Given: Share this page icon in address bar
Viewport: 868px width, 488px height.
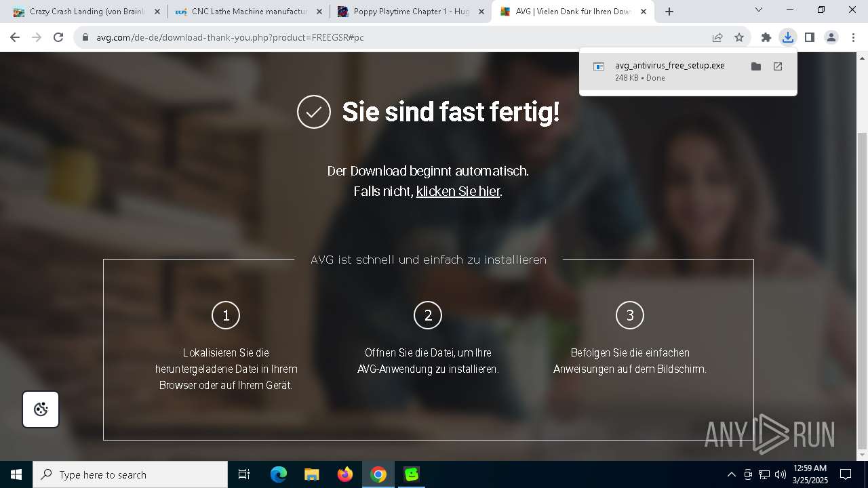Looking at the screenshot, I should click(717, 37).
